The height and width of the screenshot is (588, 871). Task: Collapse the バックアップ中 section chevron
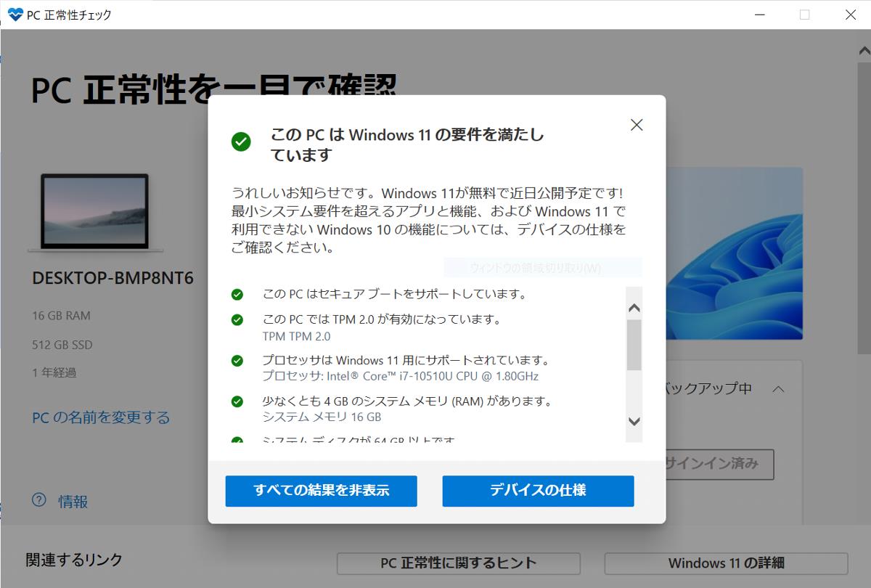point(778,389)
